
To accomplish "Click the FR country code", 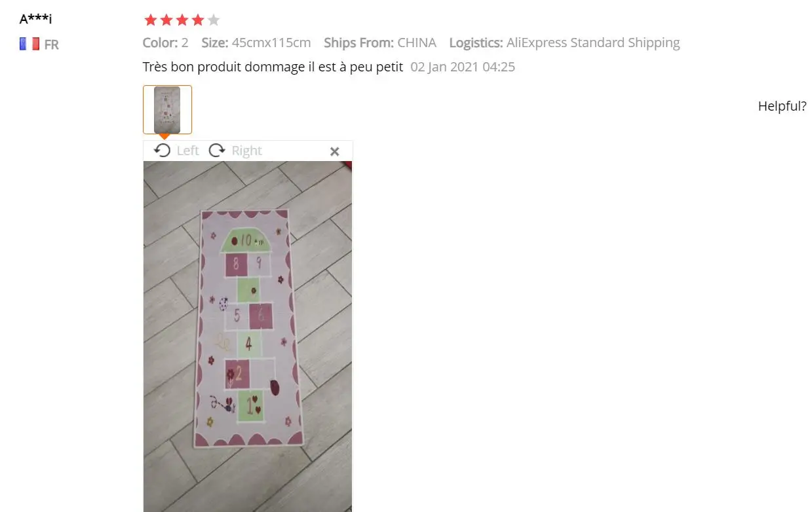I will (51, 45).
